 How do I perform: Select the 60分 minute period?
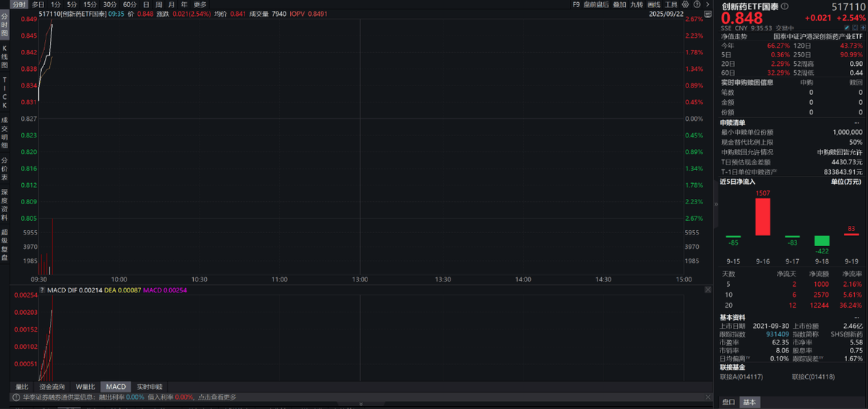click(129, 4)
